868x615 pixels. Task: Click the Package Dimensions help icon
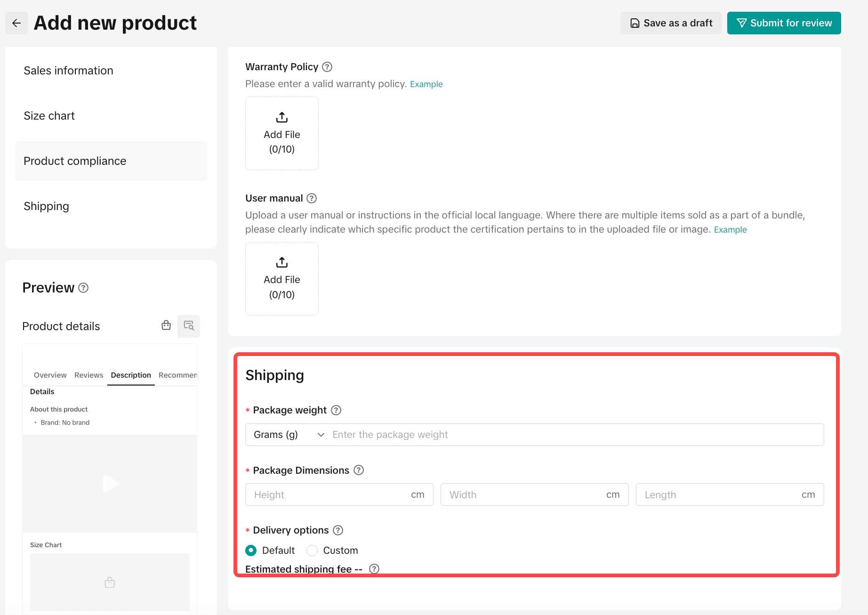tap(359, 470)
